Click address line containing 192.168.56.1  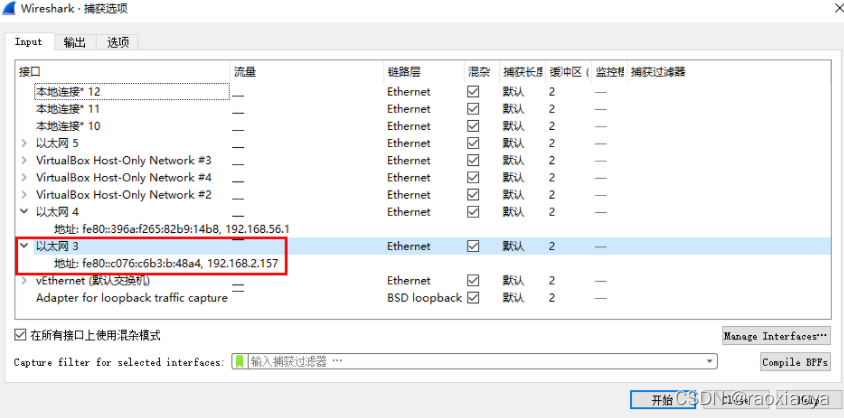point(172,229)
